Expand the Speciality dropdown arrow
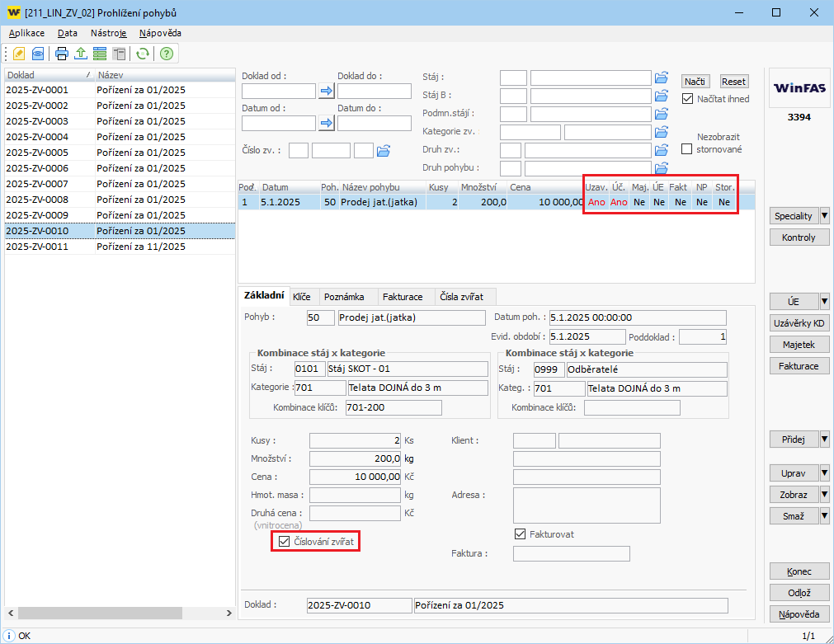Viewport: 834px width, 644px height. [x=824, y=216]
